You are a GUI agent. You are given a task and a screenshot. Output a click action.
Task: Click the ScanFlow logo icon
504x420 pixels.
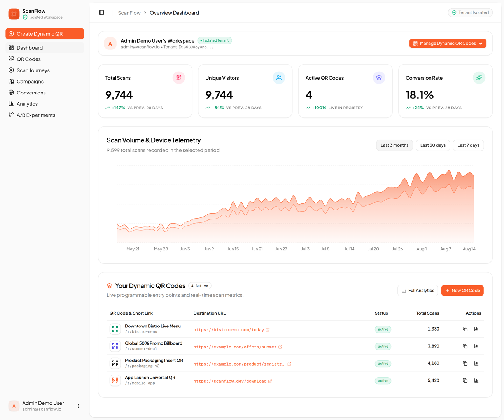[x=14, y=14]
